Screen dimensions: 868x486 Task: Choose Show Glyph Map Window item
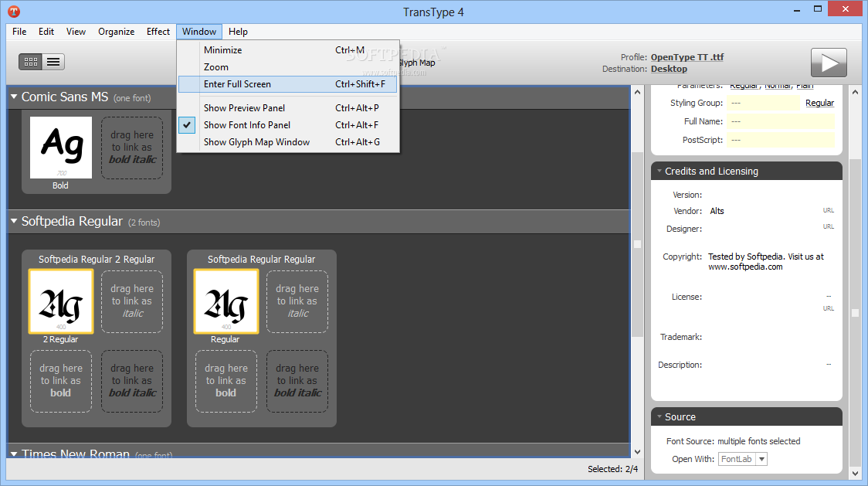[x=288, y=142]
